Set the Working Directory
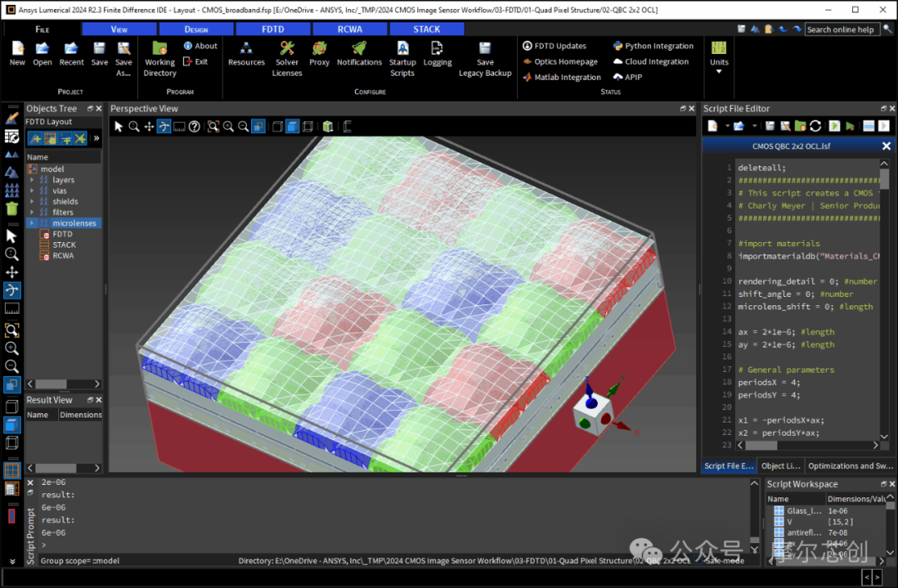Screen dimensions: 898x588 tap(160, 59)
